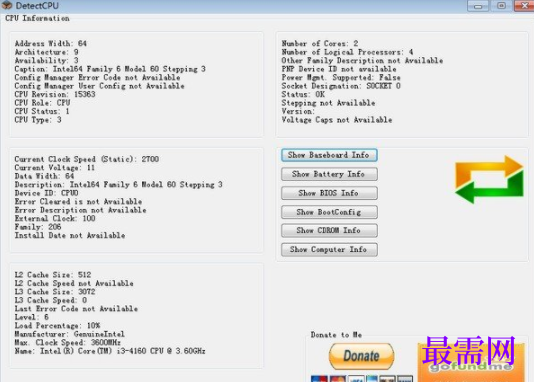Click 'Load Percentage: 10%' text
The width and height of the screenshot is (534, 382).
pos(57,325)
